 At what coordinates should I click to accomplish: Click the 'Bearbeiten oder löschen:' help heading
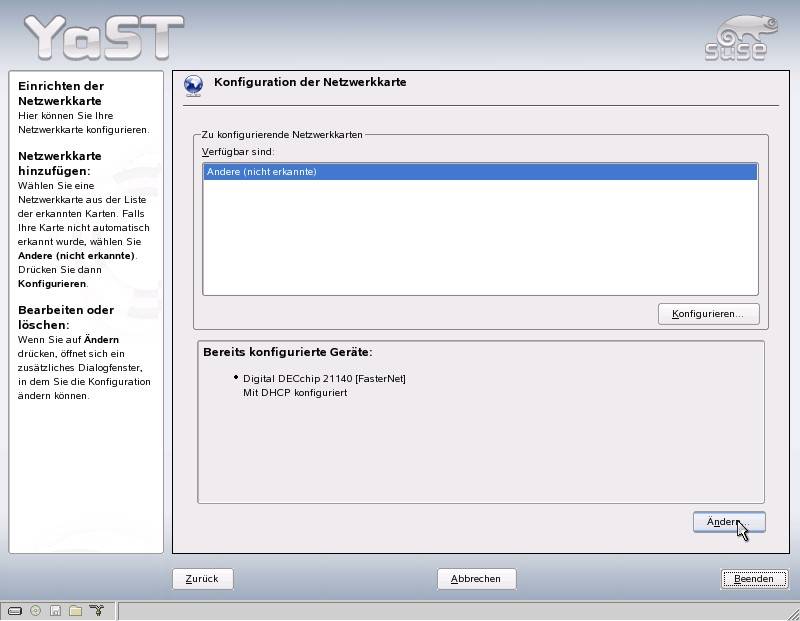click(66, 317)
